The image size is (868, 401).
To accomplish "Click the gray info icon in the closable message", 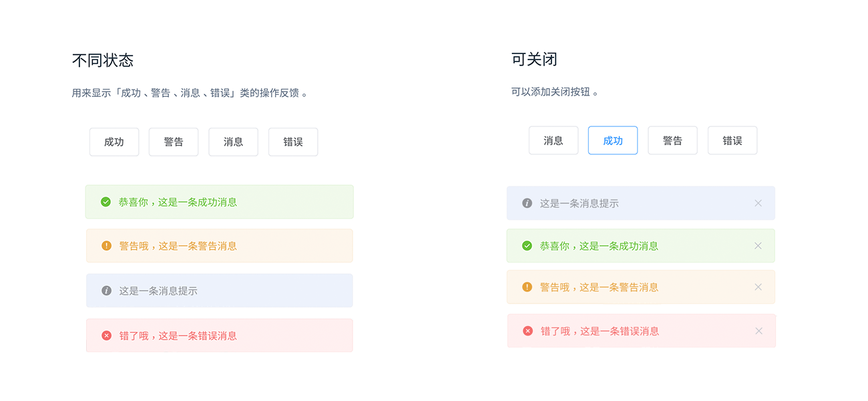I will [527, 203].
